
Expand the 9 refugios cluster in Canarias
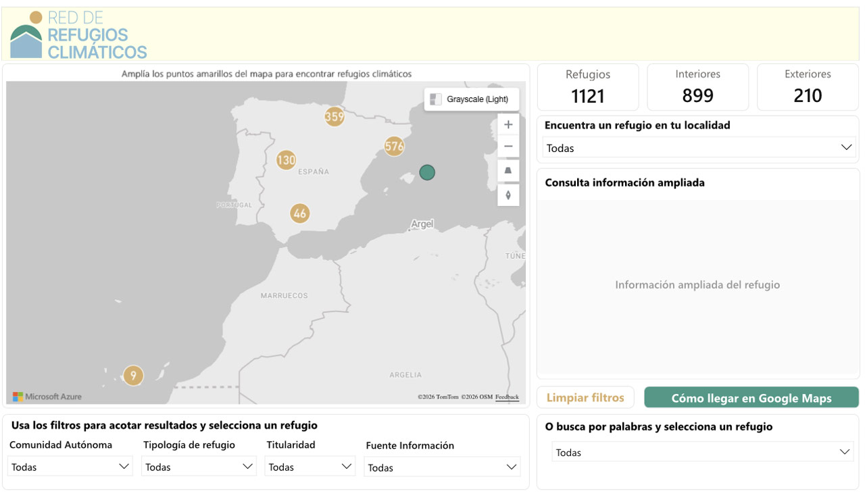[133, 375]
